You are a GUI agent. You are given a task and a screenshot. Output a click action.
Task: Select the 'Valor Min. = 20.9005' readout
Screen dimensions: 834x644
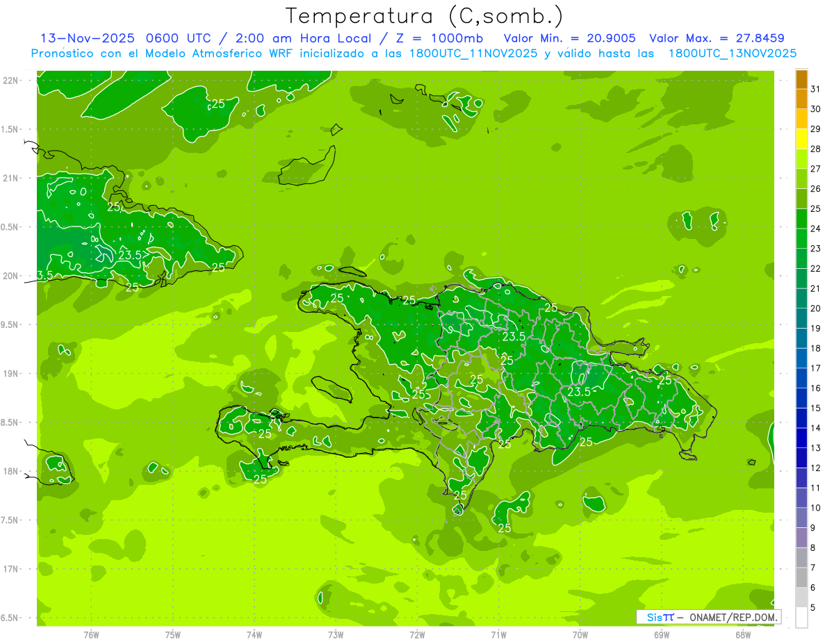pos(569,38)
